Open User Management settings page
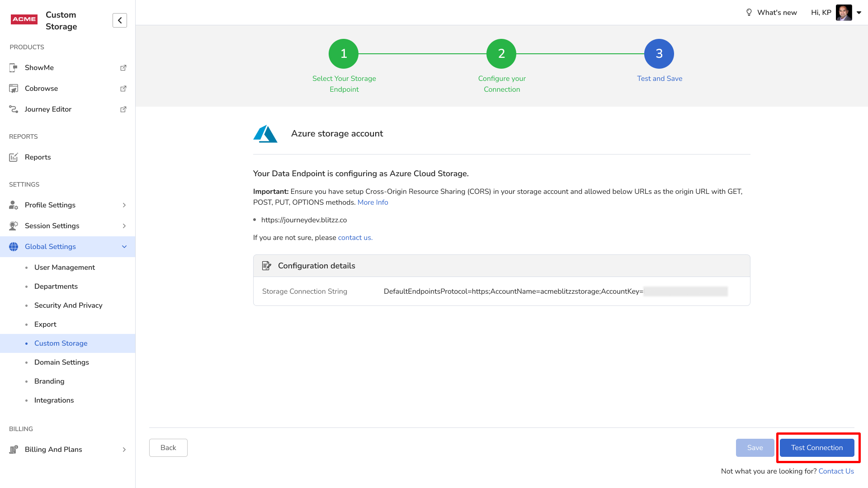Image resolution: width=868 pixels, height=488 pixels. [x=65, y=267]
